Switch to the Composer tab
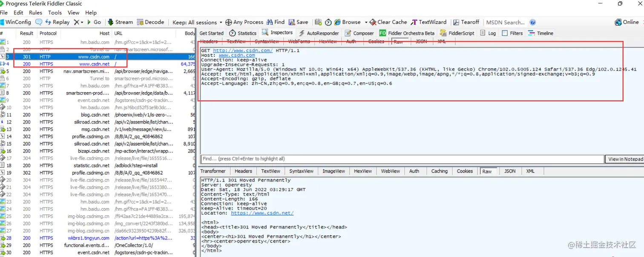 point(359,33)
